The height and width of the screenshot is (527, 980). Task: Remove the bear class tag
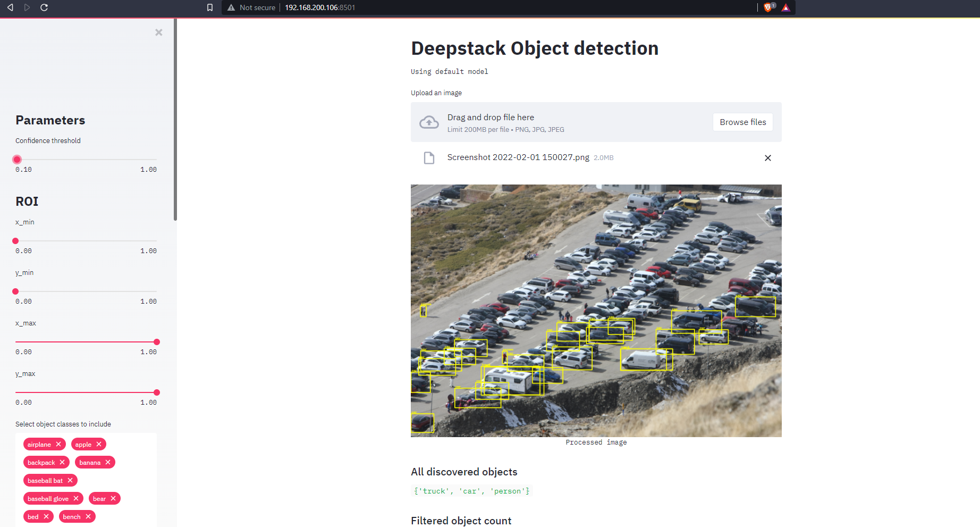[x=113, y=498]
